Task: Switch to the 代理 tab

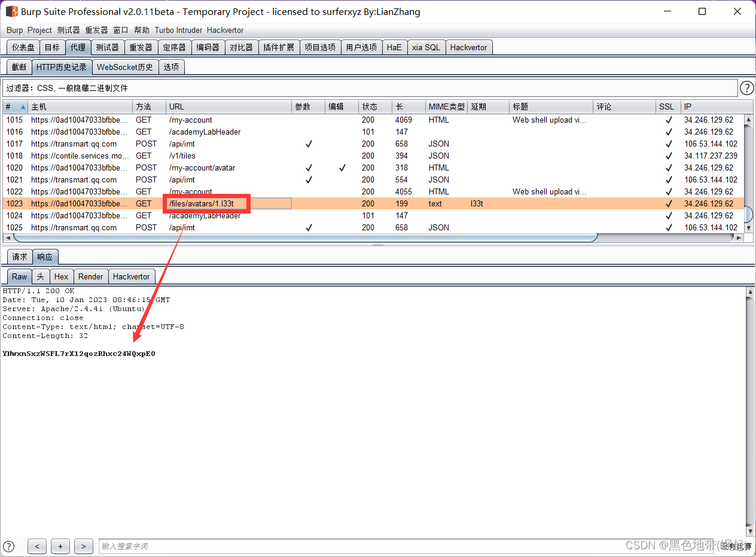Action: click(x=78, y=47)
